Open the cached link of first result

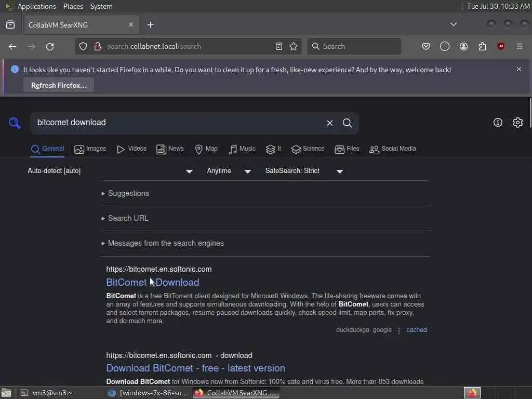click(x=417, y=330)
